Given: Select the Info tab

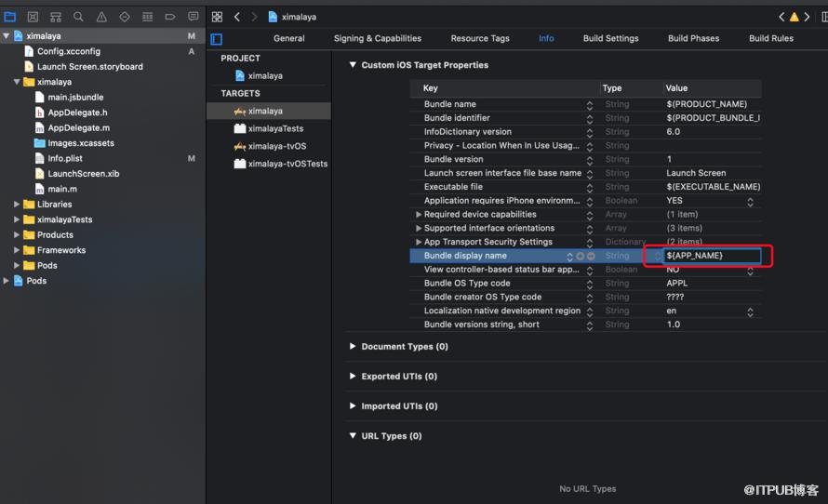Looking at the screenshot, I should point(546,38).
